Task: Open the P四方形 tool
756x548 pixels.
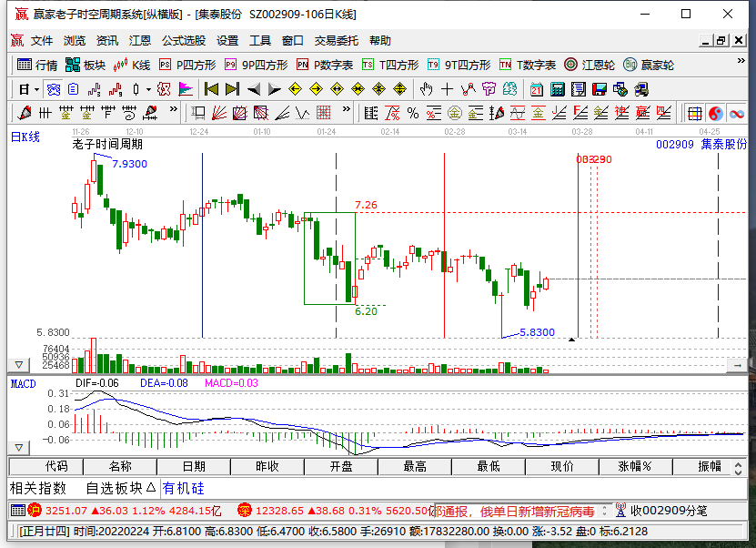Action: (187, 65)
